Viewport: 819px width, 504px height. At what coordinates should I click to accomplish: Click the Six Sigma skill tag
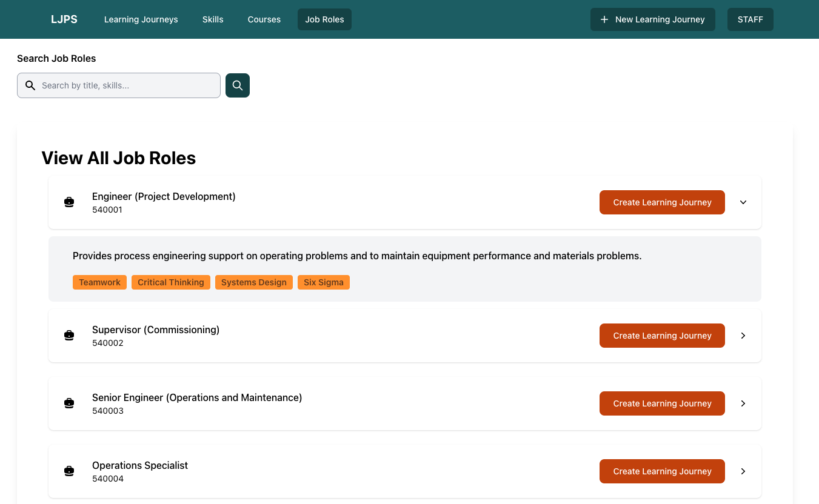(x=324, y=282)
